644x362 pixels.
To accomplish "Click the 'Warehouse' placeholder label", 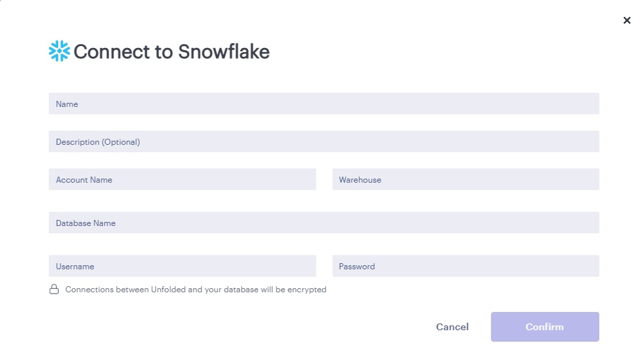I will (360, 180).
